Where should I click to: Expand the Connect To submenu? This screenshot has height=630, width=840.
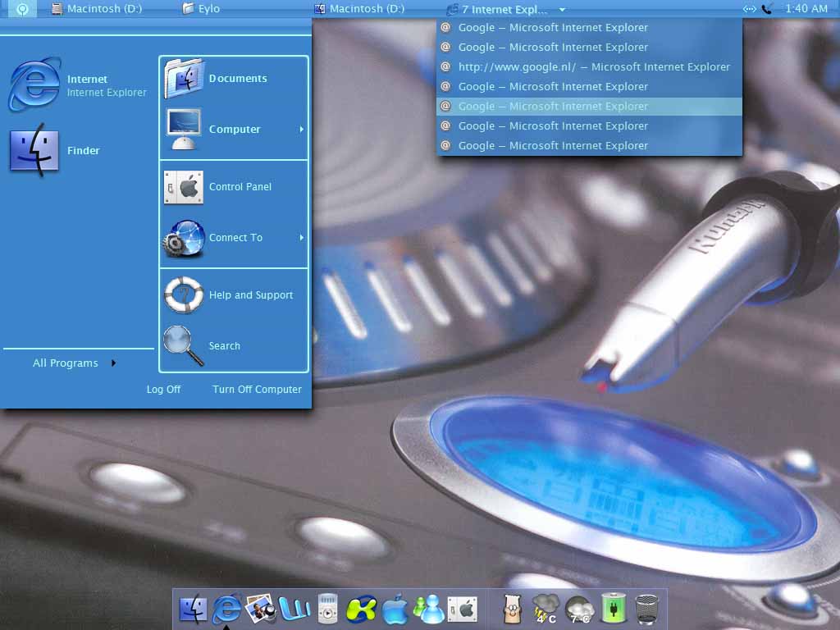[x=234, y=238]
